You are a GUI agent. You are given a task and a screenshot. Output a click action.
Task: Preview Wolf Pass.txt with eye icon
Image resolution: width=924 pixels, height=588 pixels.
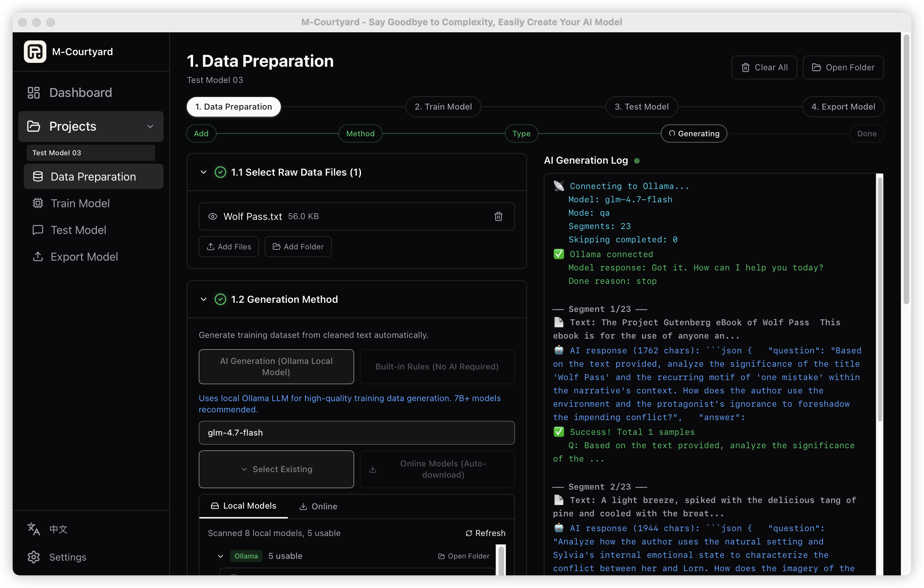213,216
